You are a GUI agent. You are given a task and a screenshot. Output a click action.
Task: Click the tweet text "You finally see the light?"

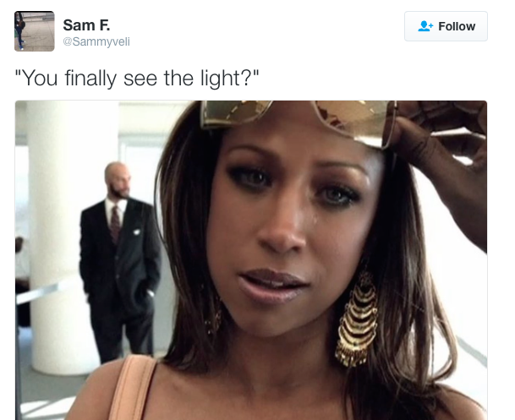137,78
